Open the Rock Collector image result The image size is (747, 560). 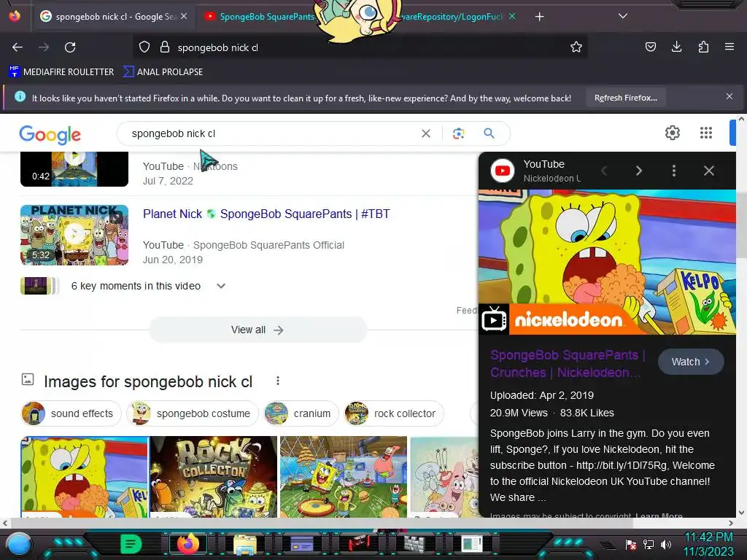point(214,477)
